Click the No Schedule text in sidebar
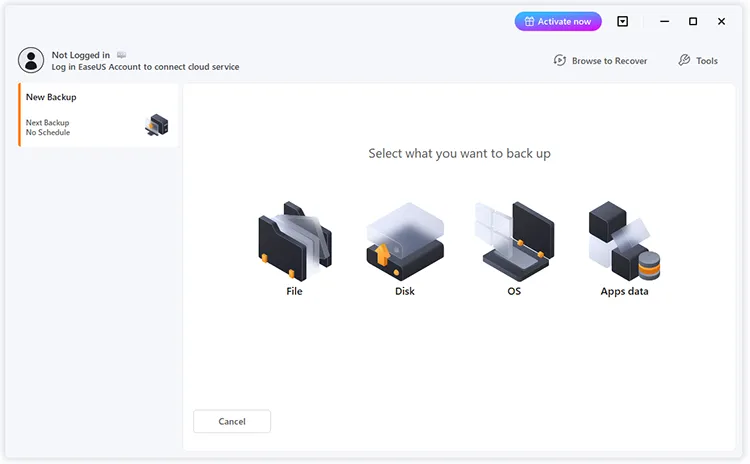Viewport: 750px width, 464px height. (x=48, y=132)
